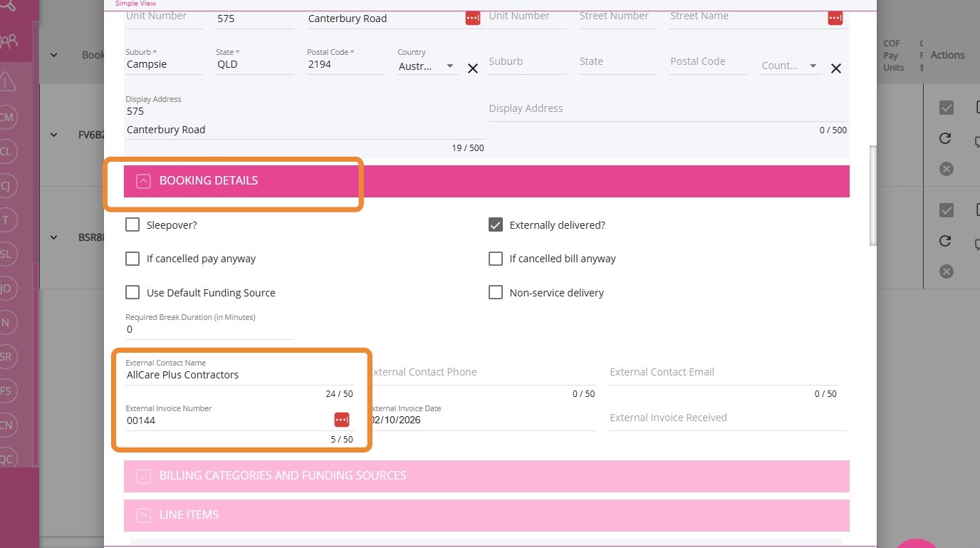
Task: Click the red icon beside Street Name
Action: (x=835, y=18)
